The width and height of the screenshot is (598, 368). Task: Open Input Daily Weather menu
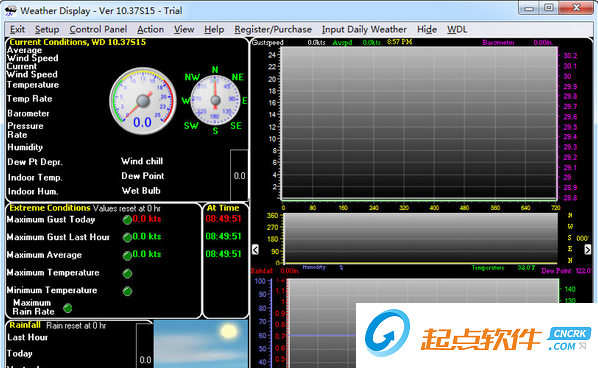[x=364, y=29]
